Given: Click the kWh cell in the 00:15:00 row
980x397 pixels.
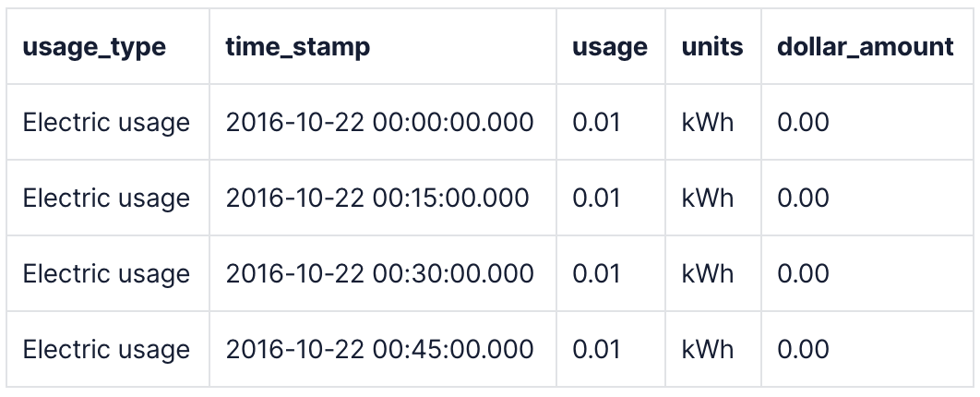Looking at the screenshot, I should (708, 198).
